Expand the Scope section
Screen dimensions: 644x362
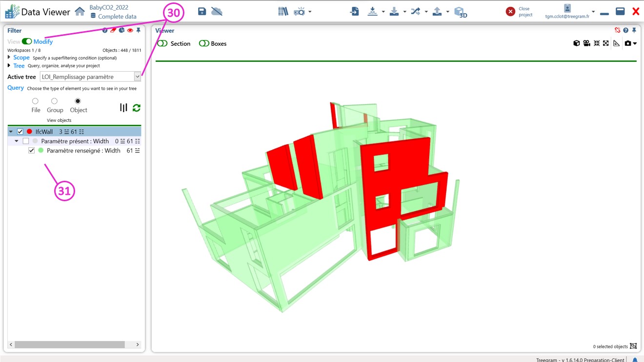coord(9,57)
